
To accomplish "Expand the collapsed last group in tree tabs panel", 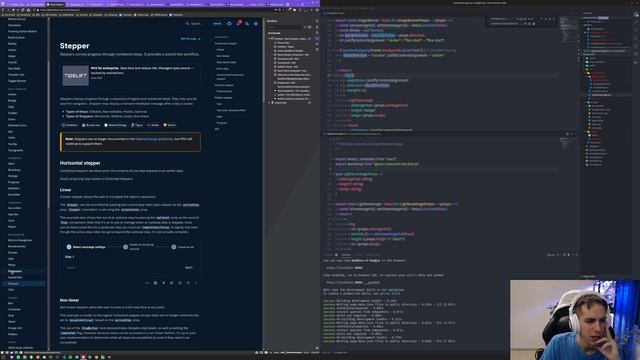I will 270,103.
